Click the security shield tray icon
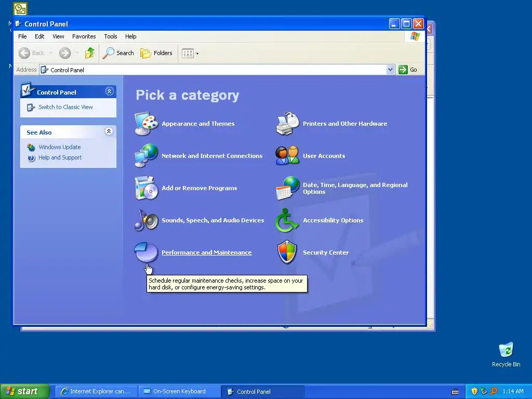 [x=474, y=391]
